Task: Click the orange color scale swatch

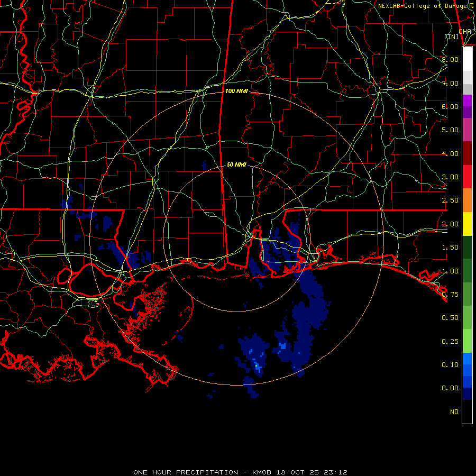Action: (467, 200)
